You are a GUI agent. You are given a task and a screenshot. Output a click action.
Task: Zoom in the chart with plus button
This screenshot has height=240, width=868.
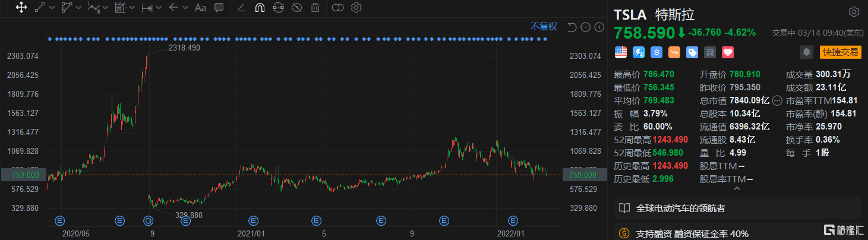599,27
